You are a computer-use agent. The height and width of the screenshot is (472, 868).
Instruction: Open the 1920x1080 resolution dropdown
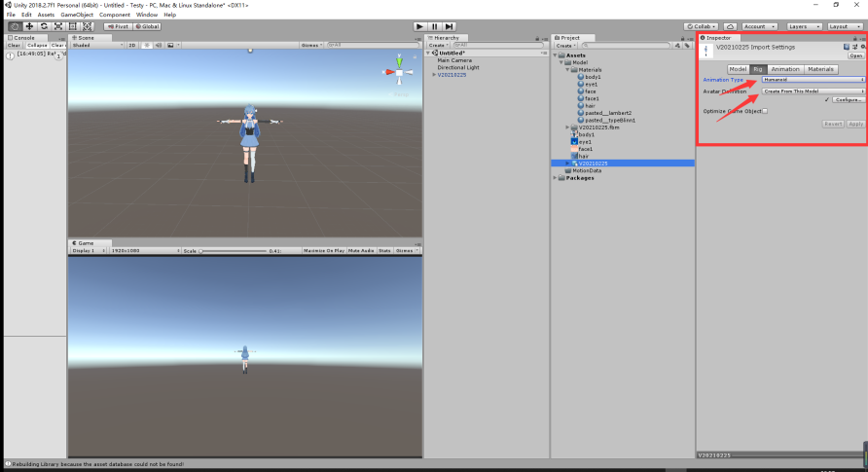(x=145, y=251)
